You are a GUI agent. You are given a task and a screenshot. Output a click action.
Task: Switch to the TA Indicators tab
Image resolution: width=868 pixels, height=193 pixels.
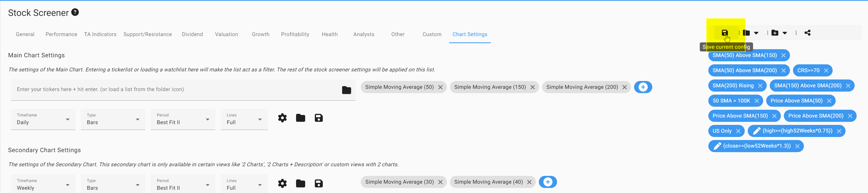[100, 34]
